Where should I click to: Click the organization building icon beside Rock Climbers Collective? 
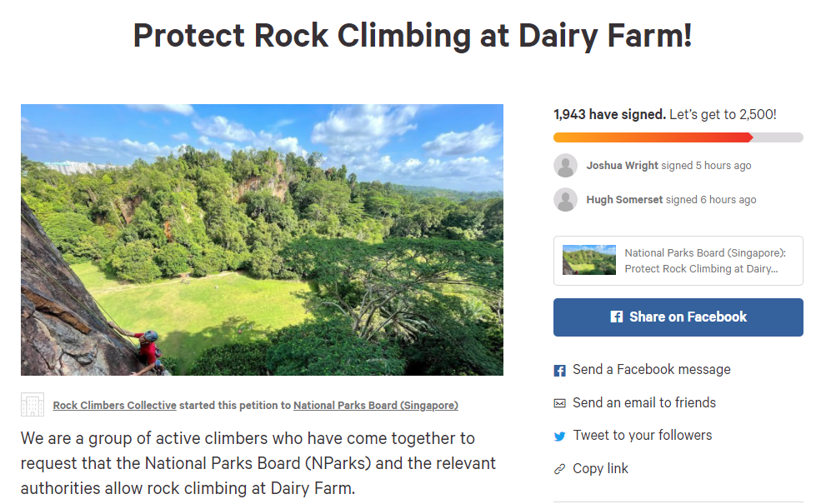pyautogui.click(x=33, y=405)
